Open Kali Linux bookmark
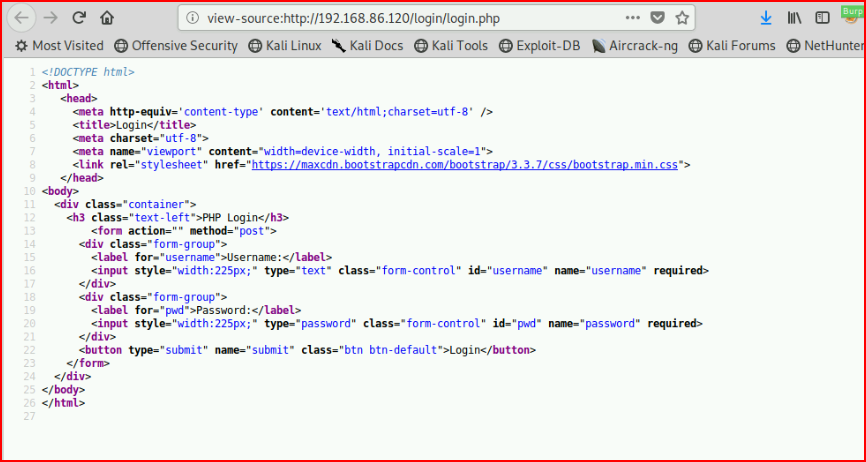Screen dimensions: 866x462 pyautogui.click(x=285, y=46)
